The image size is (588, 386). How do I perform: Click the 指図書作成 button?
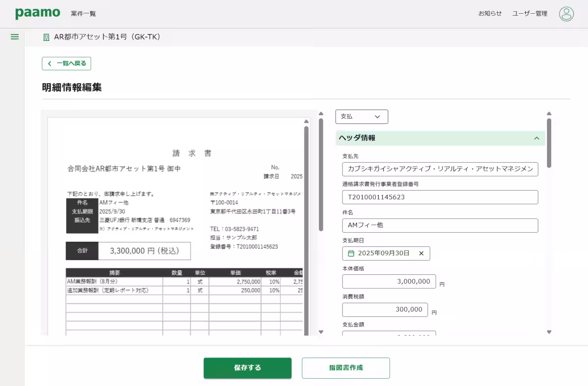pos(345,368)
